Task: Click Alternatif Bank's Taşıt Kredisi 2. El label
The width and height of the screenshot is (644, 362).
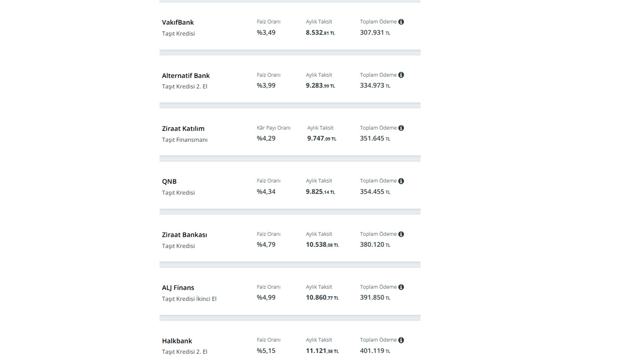Action: coord(185,86)
